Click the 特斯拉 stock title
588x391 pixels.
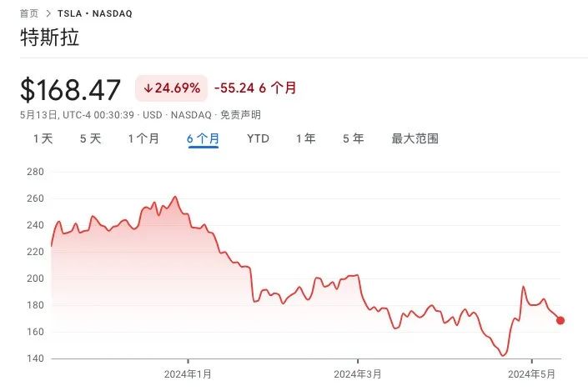49,40
